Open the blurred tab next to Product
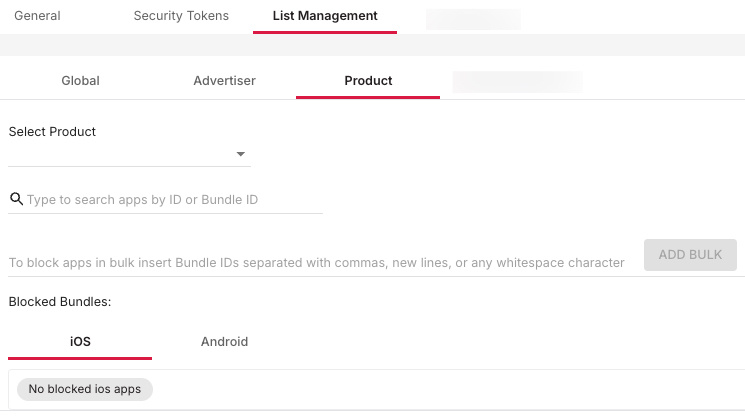Image resolution: width=745 pixels, height=419 pixels. point(517,82)
